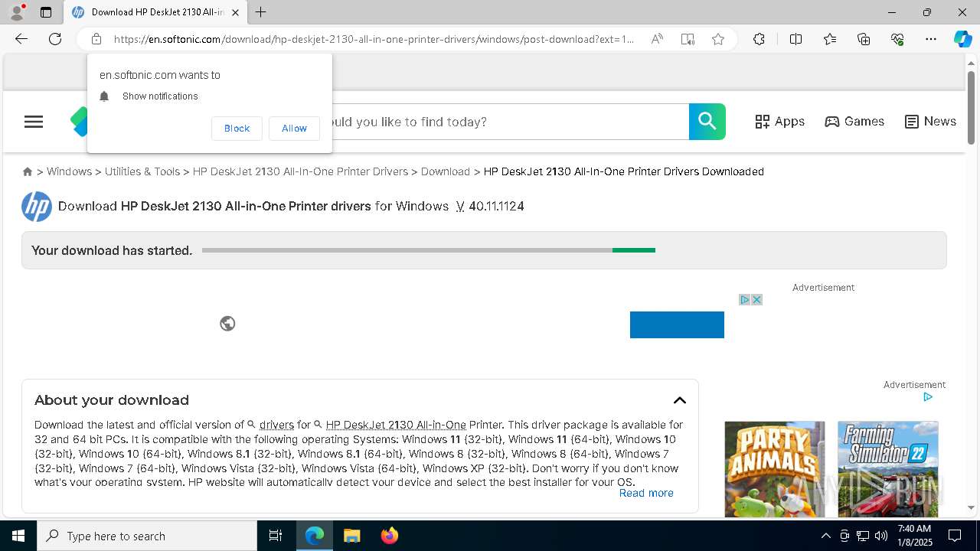Allow notifications from en.softonic.com

[294, 129]
